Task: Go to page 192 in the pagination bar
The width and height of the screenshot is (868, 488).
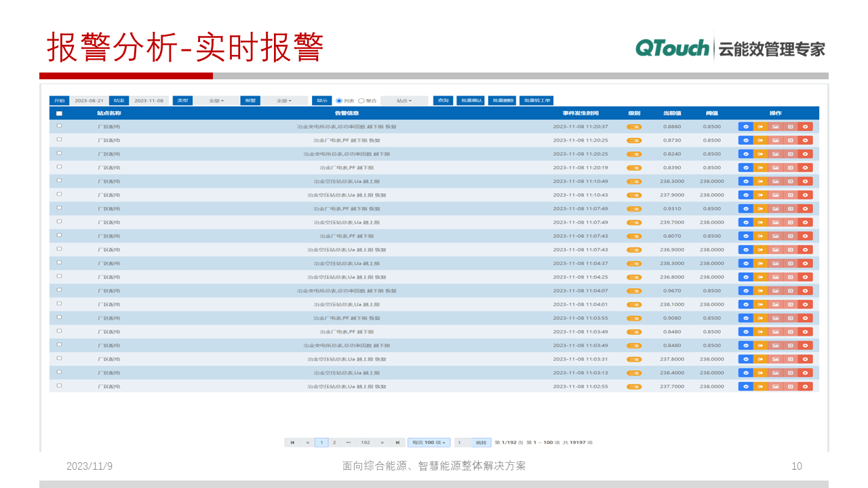Action: (x=364, y=442)
